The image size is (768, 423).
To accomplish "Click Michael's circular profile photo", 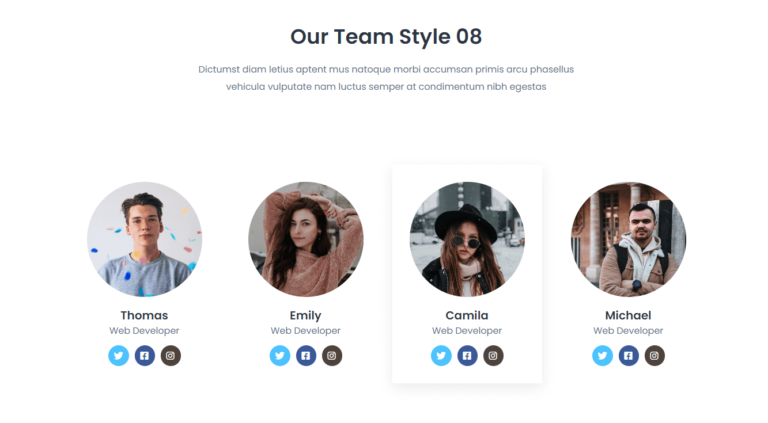I will (x=628, y=239).
